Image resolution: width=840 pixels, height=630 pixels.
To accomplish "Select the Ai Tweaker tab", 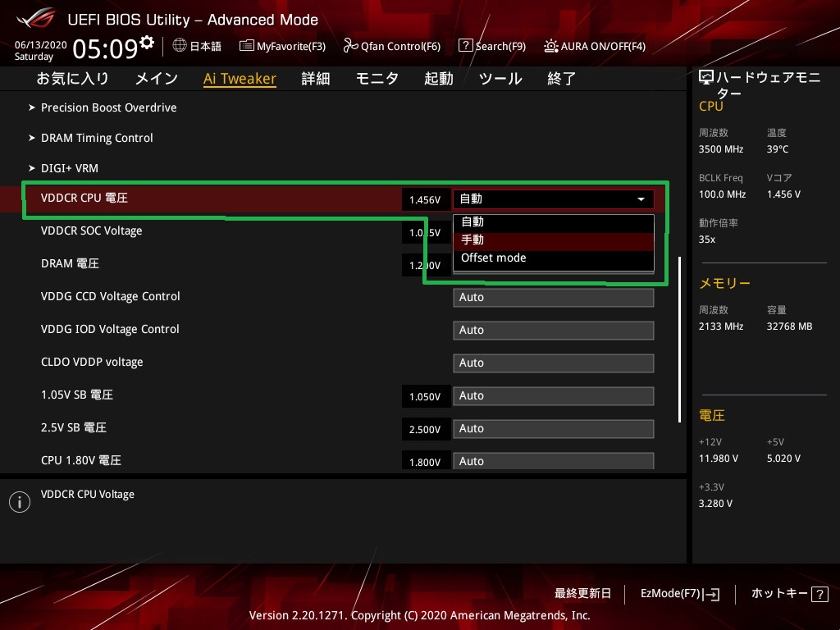I will pos(240,79).
